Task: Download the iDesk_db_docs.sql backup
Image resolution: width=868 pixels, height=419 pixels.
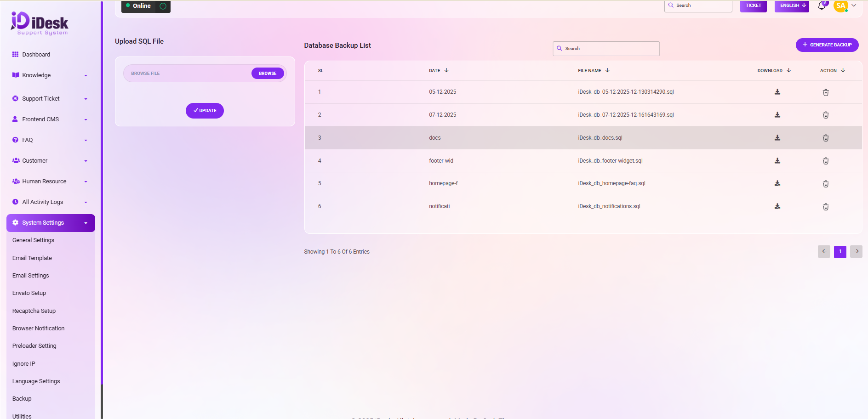Action: [777, 138]
